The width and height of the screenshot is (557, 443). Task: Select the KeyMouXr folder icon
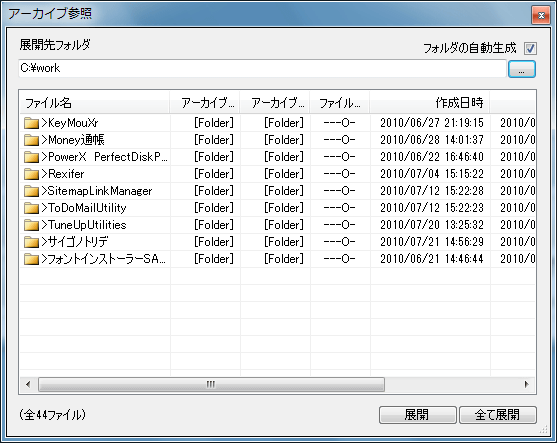pos(31,123)
